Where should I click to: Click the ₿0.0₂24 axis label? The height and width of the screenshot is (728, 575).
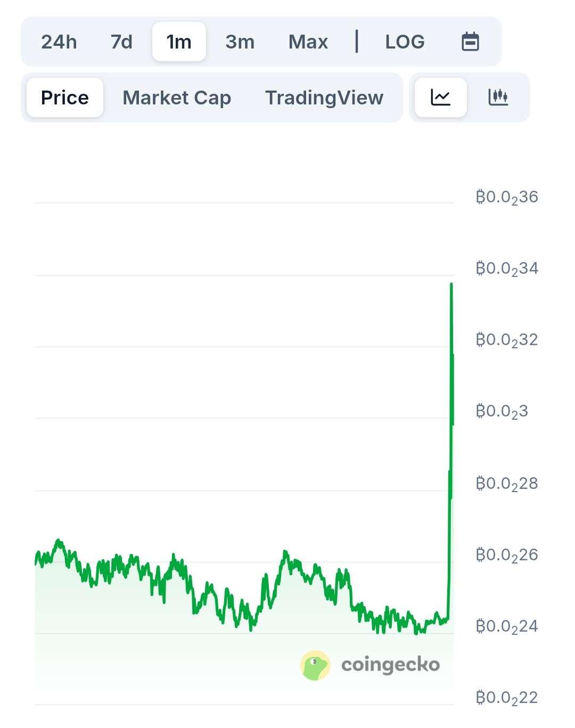(x=507, y=626)
